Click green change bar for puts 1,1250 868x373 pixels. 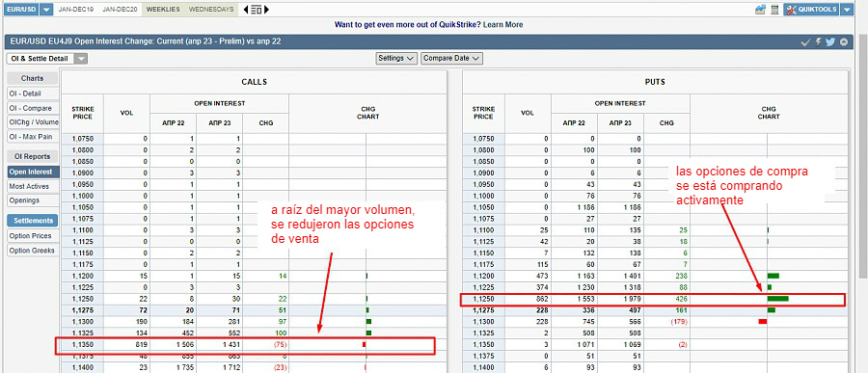click(x=777, y=299)
